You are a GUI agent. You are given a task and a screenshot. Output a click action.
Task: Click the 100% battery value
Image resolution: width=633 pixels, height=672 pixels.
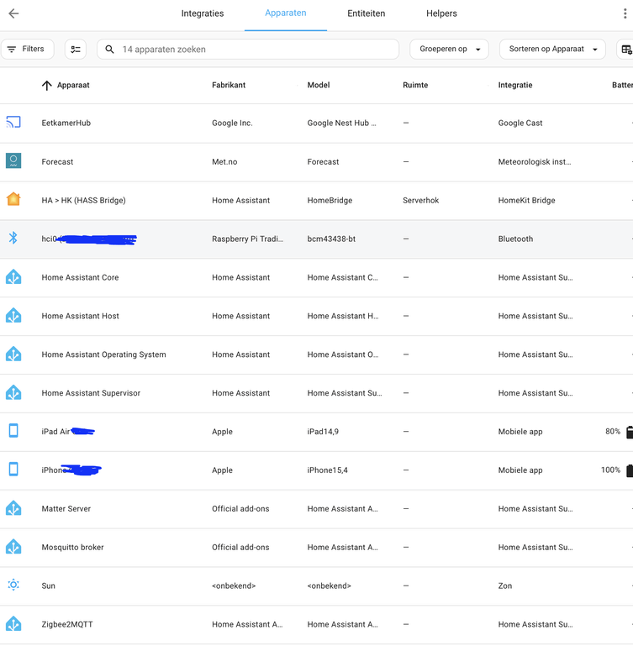pos(610,470)
